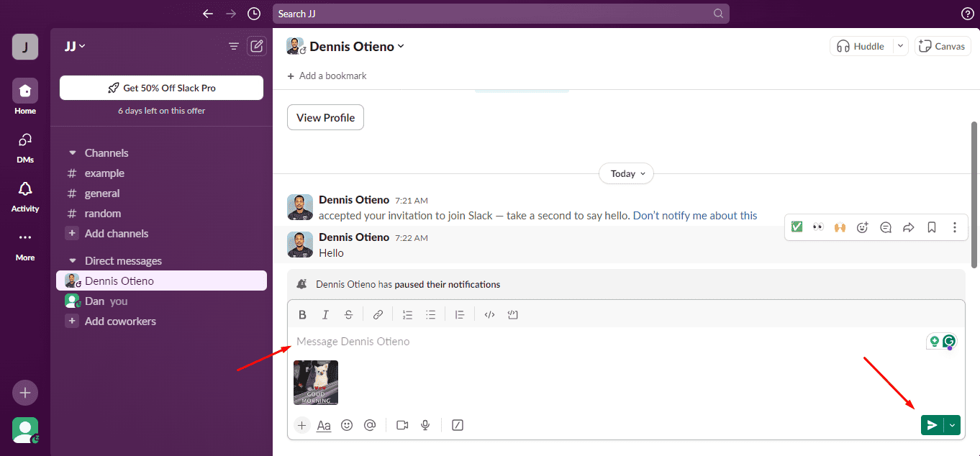Compose a new message with the pencil icon
Viewport: 980px width, 456px height.
point(256,46)
